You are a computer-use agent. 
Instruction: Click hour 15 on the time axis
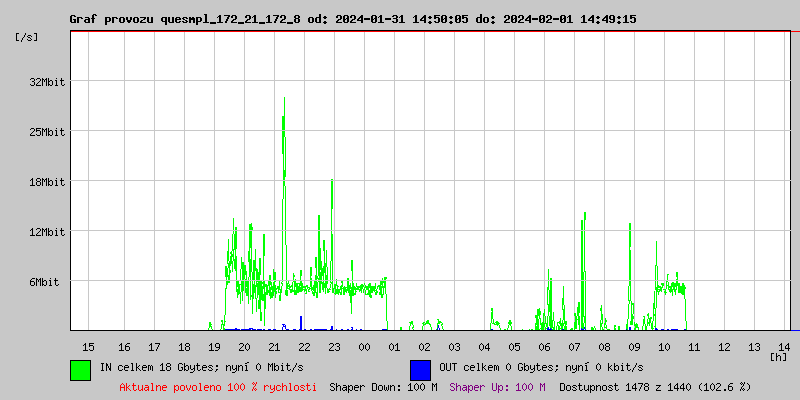[x=88, y=346]
